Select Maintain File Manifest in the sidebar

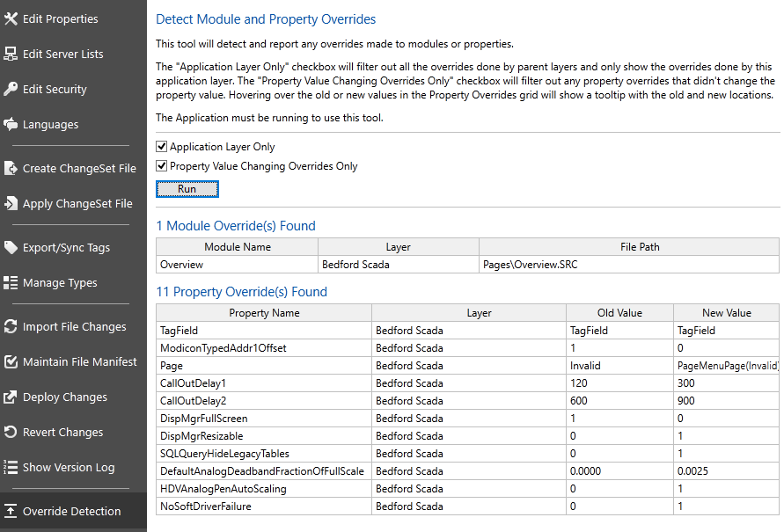coord(74,361)
